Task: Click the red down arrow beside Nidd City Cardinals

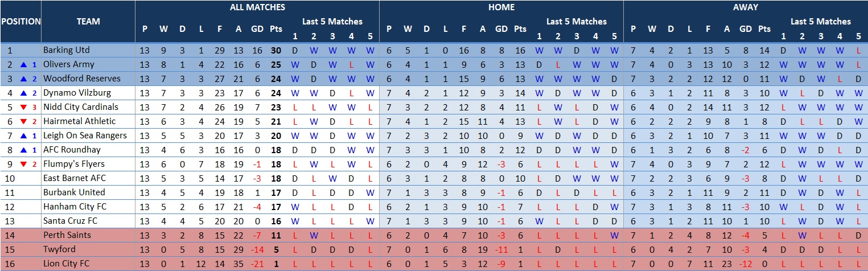Action: [24, 107]
